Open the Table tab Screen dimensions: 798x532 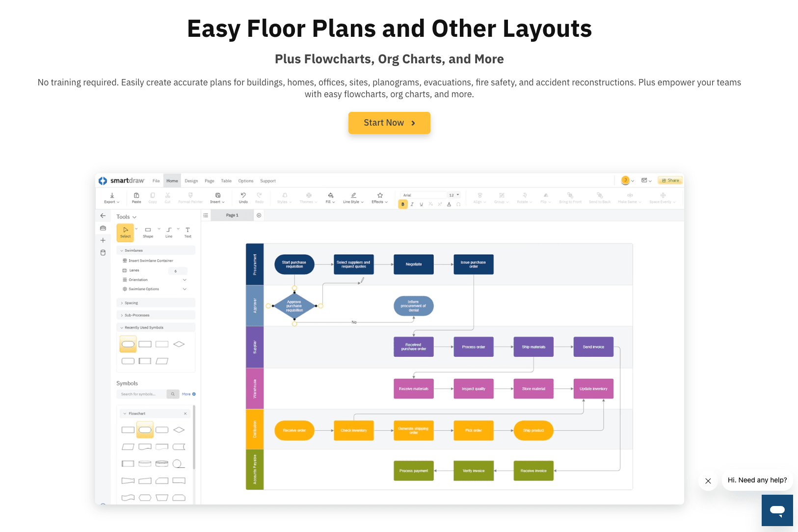coord(226,181)
